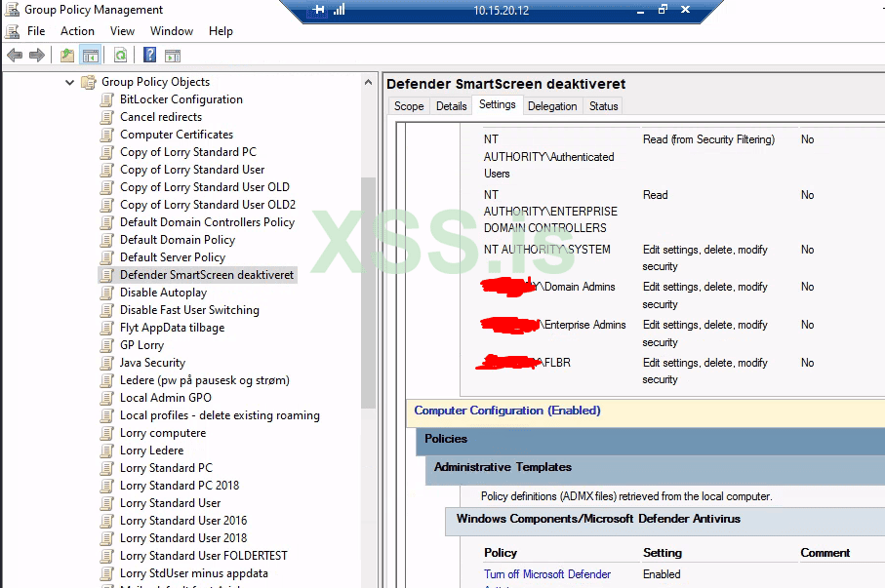
Task: Click the Disable Autoplay GPO scroll icon
Action: click(x=106, y=293)
